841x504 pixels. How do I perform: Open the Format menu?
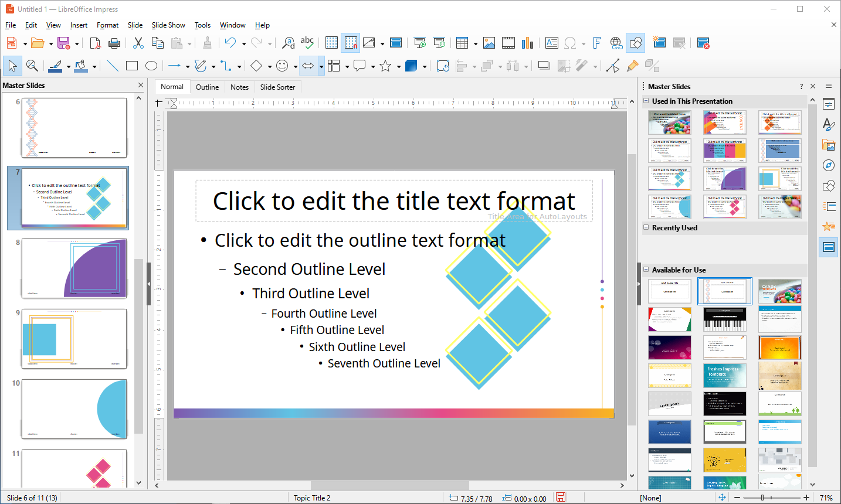click(x=108, y=25)
